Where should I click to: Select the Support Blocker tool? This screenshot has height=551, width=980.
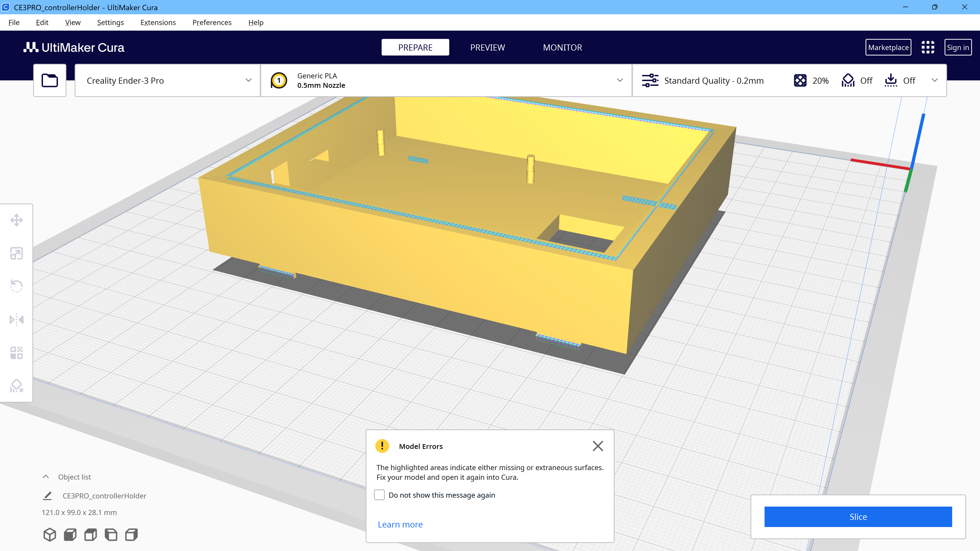[16, 386]
